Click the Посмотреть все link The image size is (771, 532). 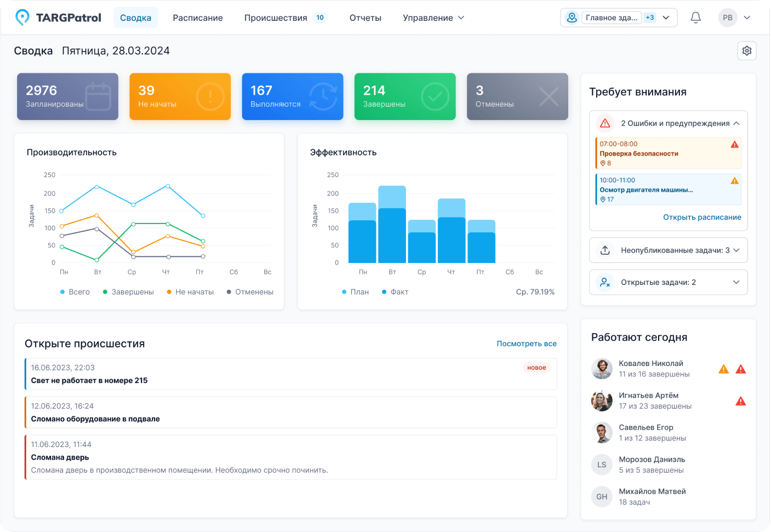pos(526,344)
